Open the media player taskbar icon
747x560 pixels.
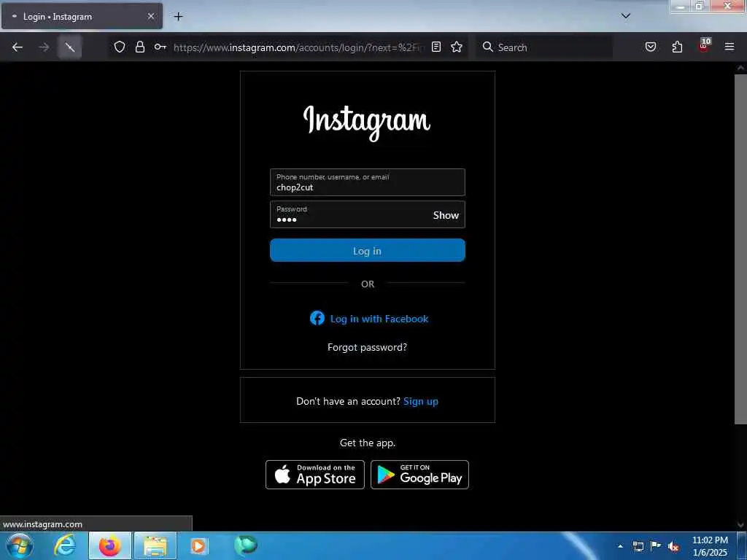198,545
